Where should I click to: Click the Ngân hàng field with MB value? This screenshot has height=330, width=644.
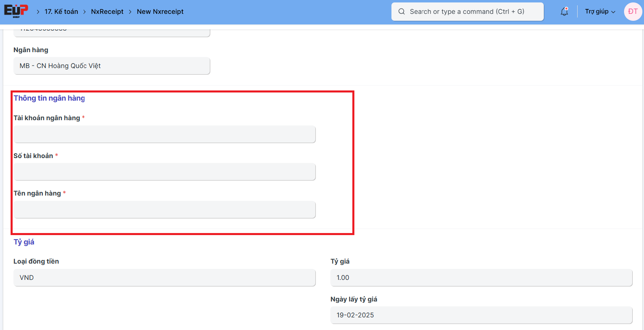(112, 66)
